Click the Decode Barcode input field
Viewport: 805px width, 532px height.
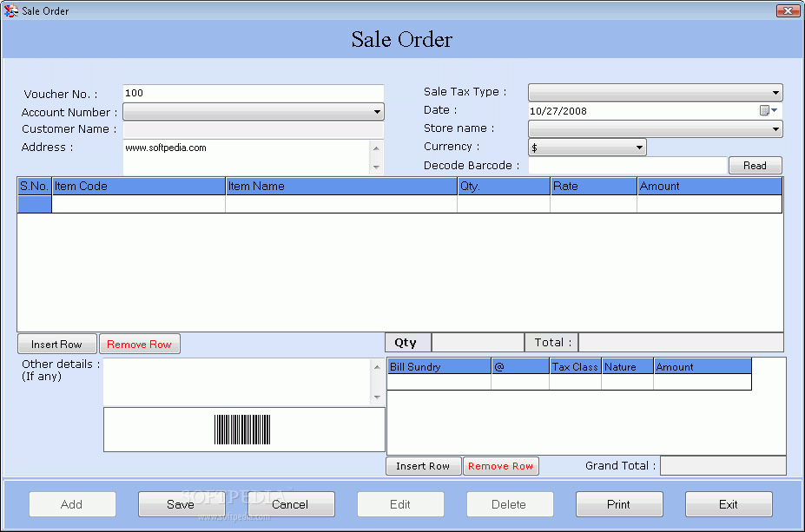coord(627,166)
